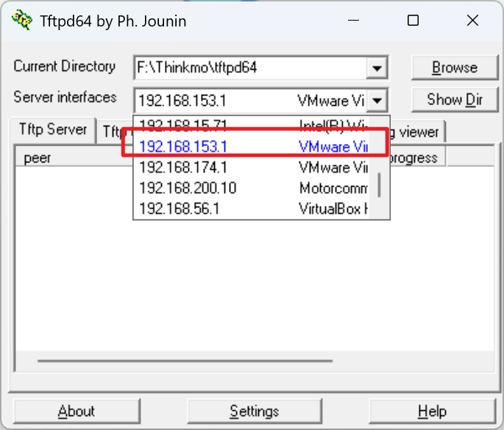Open the Settings button

pyautogui.click(x=255, y=411)
